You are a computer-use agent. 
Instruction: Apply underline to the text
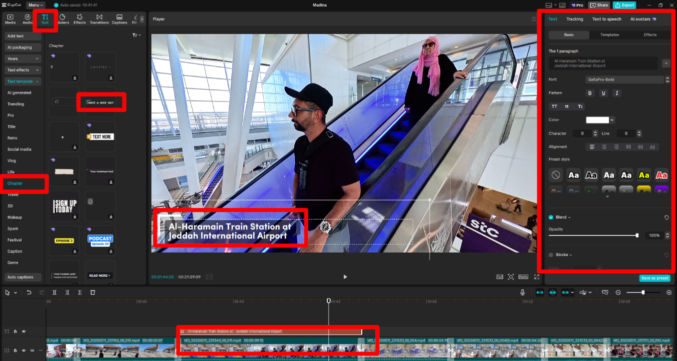tap(604, 93)
